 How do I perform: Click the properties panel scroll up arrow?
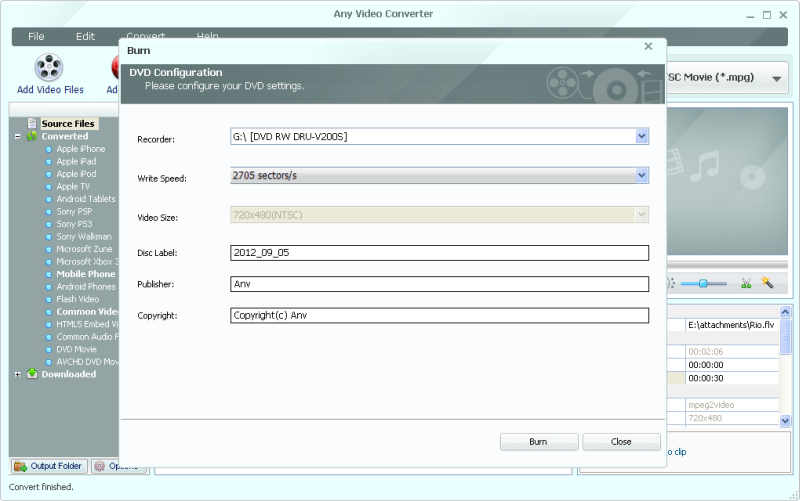pyautogui.click(x=785, y=312)
